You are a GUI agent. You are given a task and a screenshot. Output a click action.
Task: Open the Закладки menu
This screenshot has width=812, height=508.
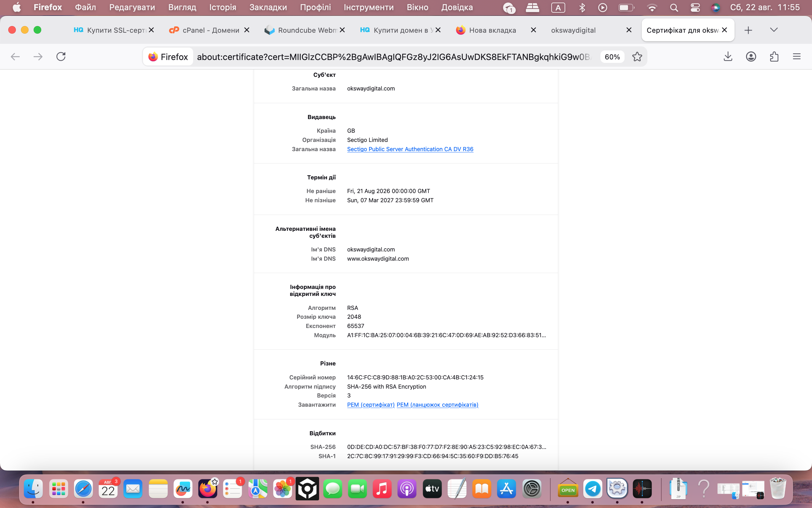pos(268,7)
